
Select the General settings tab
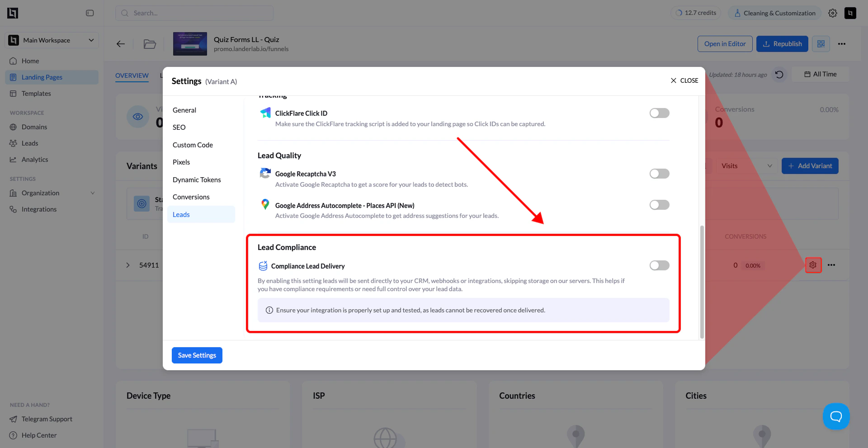point(184,110)
